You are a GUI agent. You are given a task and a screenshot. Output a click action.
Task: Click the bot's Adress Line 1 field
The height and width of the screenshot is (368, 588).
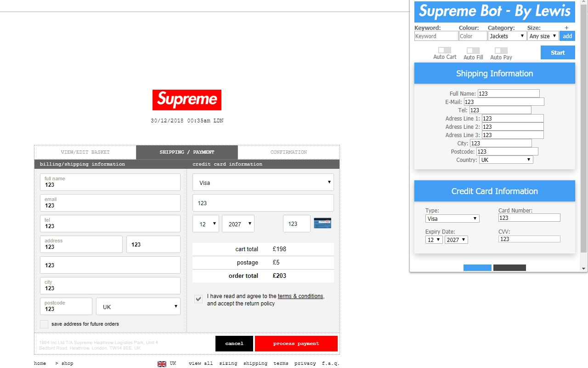(513, 118)
